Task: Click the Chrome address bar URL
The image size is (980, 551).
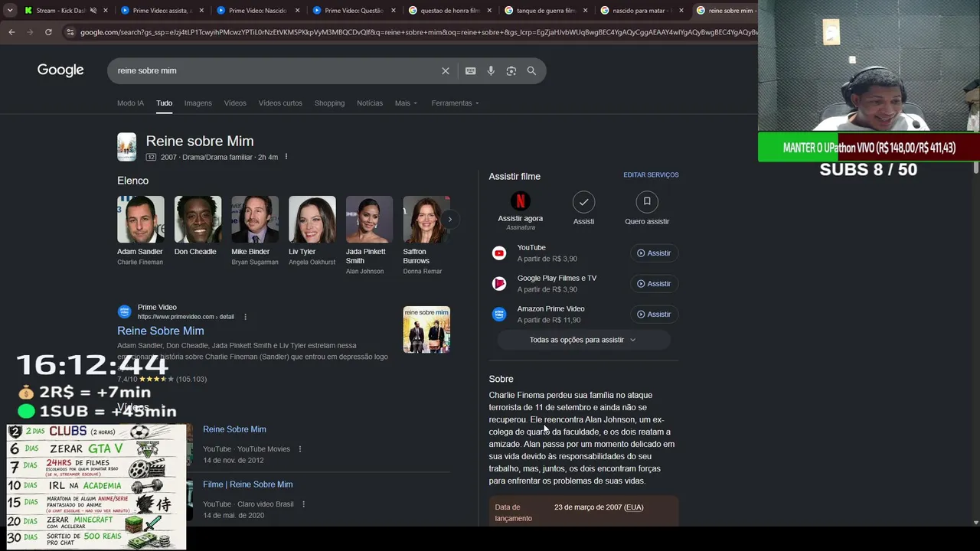Action: [417, 32]
